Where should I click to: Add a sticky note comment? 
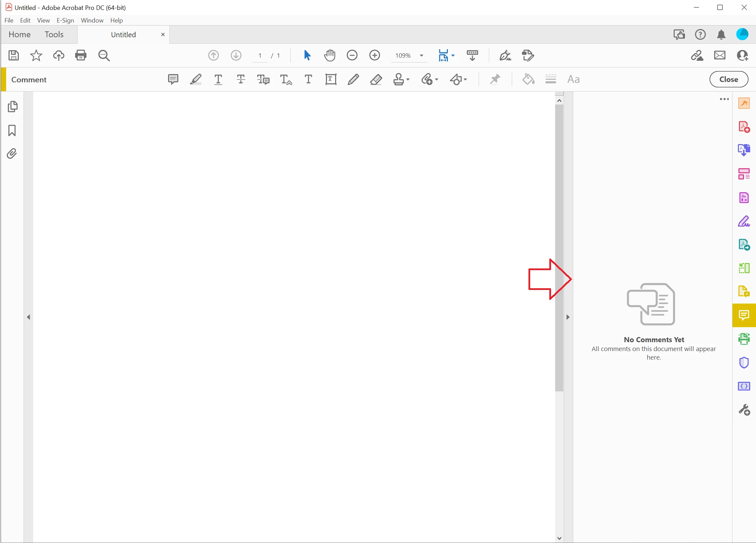tap(173, 79)
